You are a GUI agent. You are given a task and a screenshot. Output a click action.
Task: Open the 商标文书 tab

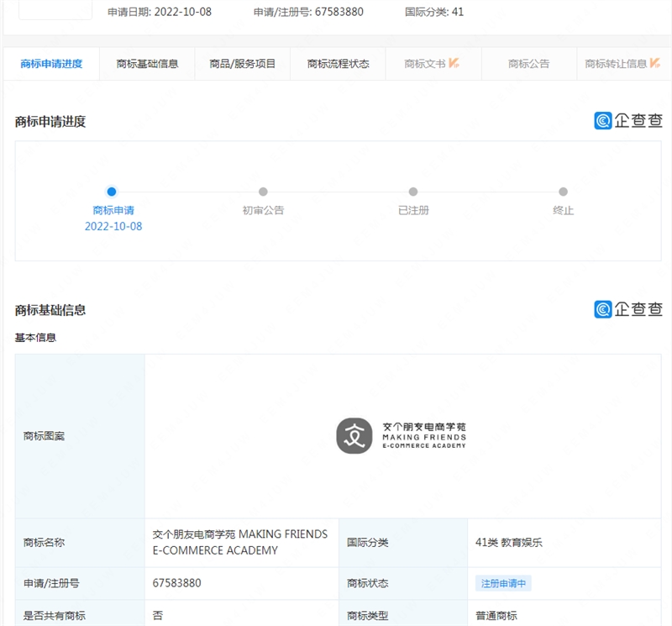432,64
